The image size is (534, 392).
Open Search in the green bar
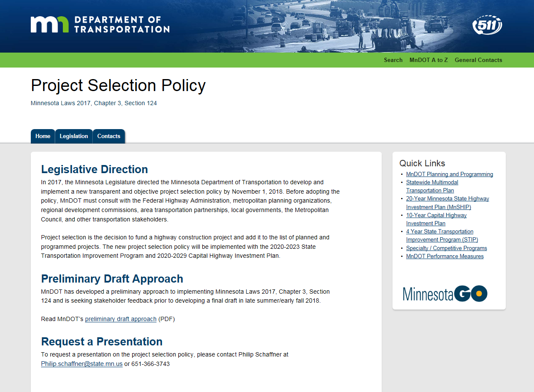click(x=393, y=60)
